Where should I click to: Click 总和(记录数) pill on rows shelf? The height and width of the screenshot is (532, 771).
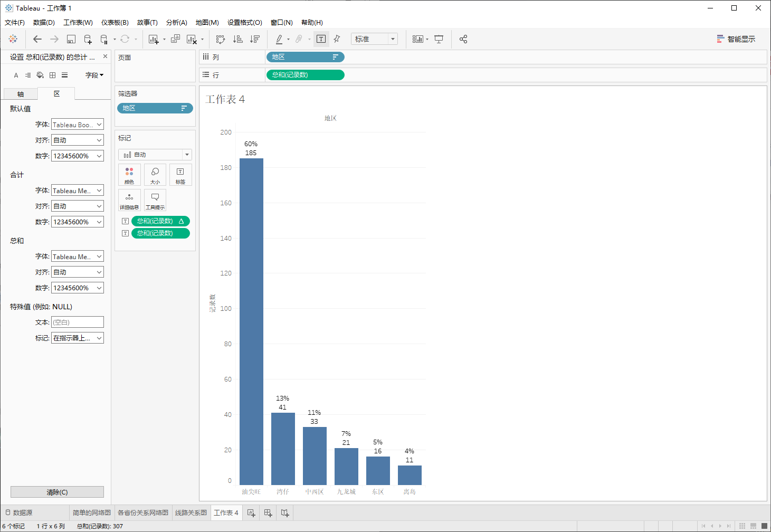point(305,75)
